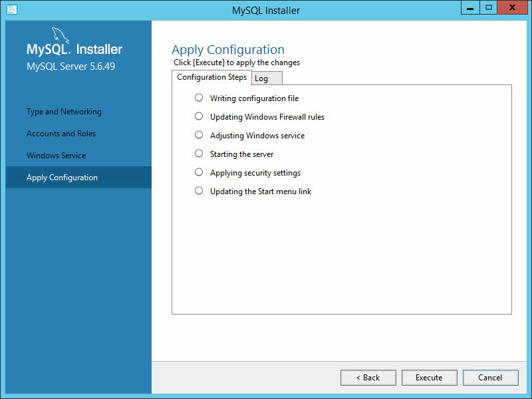Viewport: 532px width, 399px height.
Task: Select the Adjusting Windows service step circle
Action: (x=199, y=135)
